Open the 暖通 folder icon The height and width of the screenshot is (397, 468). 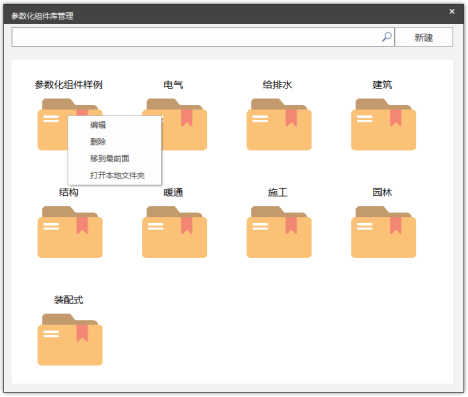174,232
